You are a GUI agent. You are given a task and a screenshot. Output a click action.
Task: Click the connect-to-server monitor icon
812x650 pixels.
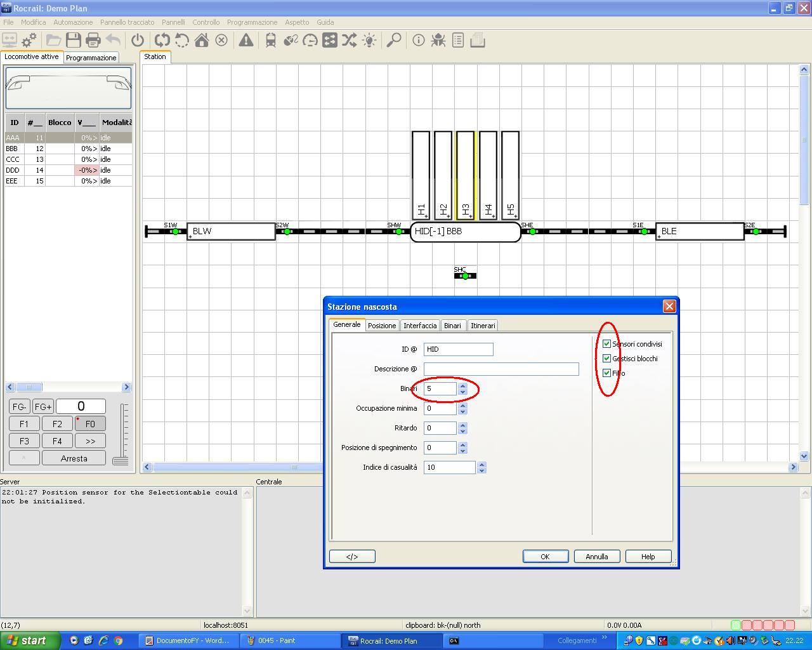click(10, 41)
